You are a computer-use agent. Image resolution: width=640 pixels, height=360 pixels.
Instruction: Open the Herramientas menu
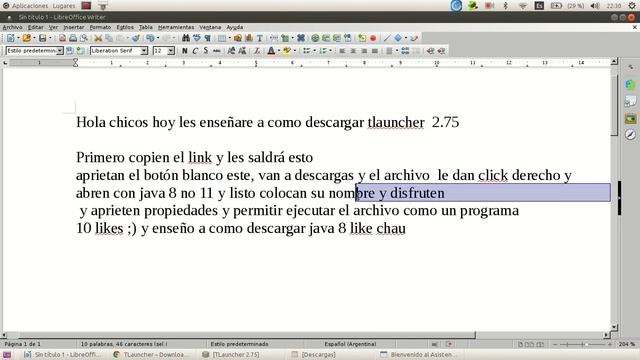[176, 27]
